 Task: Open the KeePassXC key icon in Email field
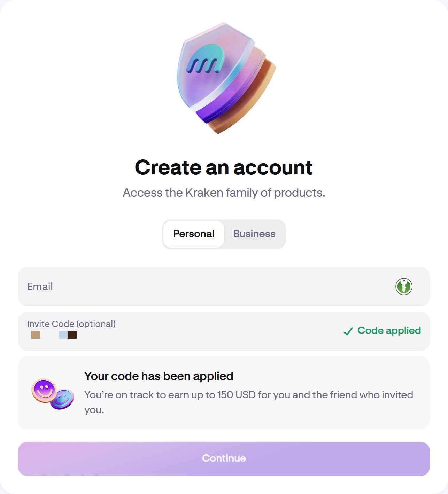(x=404, y=287)
